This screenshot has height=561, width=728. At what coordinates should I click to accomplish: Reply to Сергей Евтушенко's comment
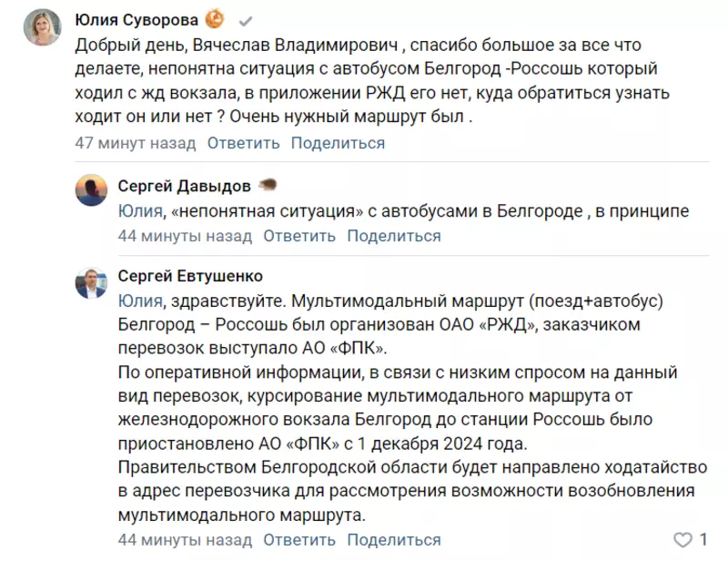pos(299,540)
